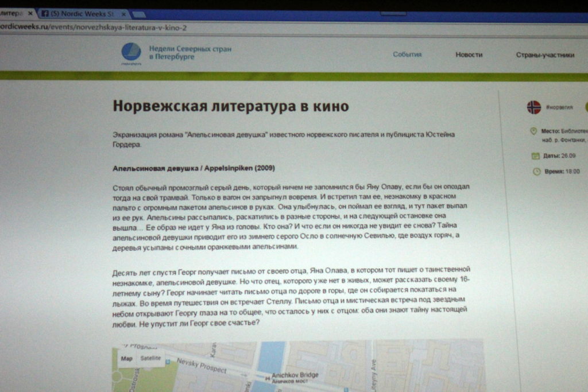
Task: Click the time value 18:00
Action: (572, 172)
